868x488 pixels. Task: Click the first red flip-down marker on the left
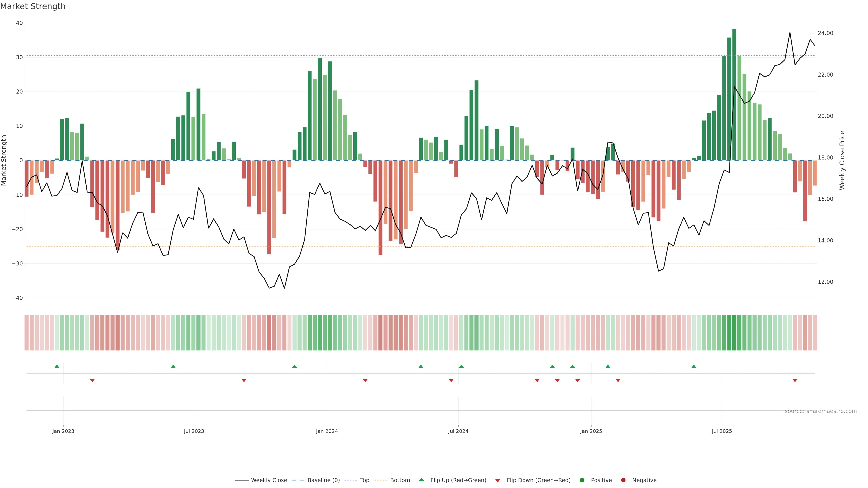[92, 380]
